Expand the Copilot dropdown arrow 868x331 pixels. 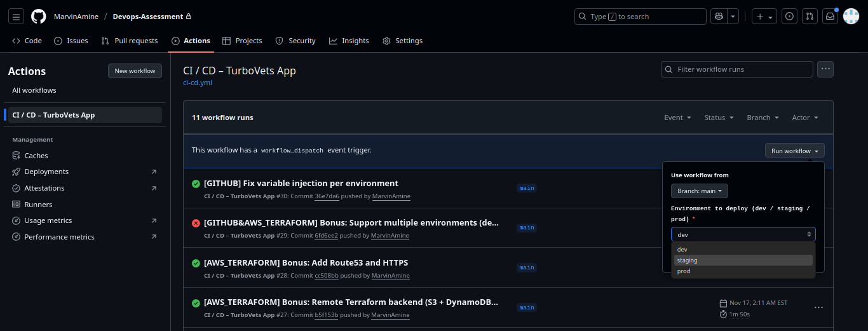tap(733, 17)
